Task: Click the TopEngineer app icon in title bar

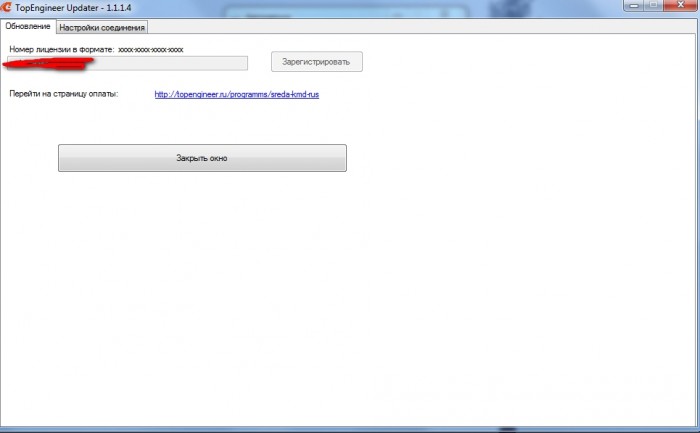Action: (6, 7)
